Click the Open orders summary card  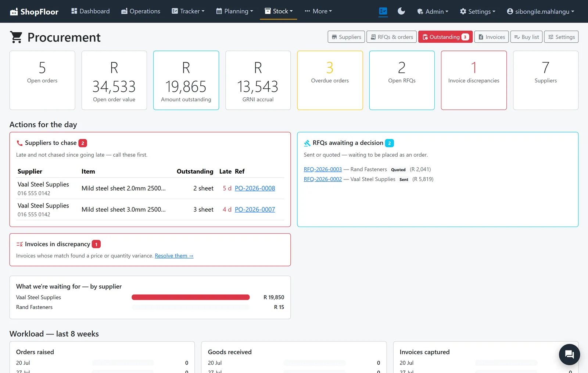42,80
